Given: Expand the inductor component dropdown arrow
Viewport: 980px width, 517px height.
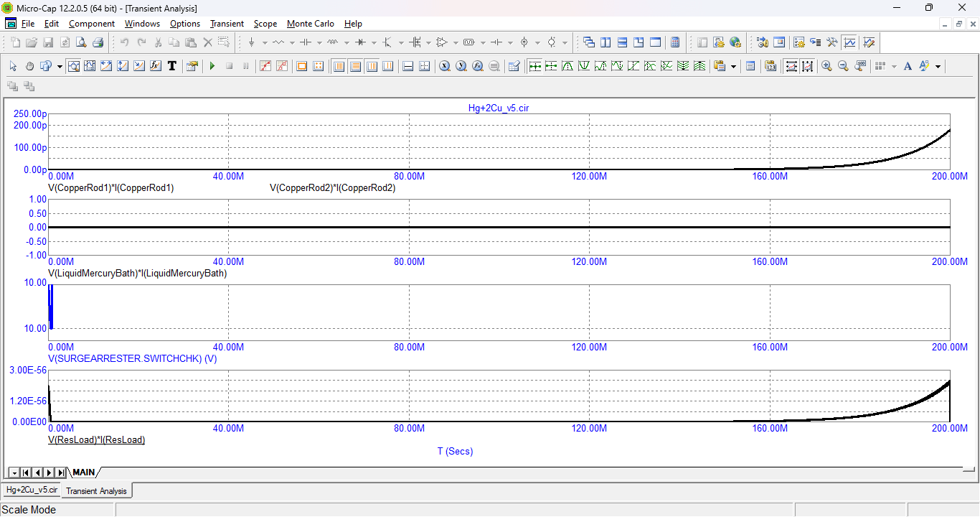Looking at the screenshot, I should pyautogui.click(x=347, y=42).
